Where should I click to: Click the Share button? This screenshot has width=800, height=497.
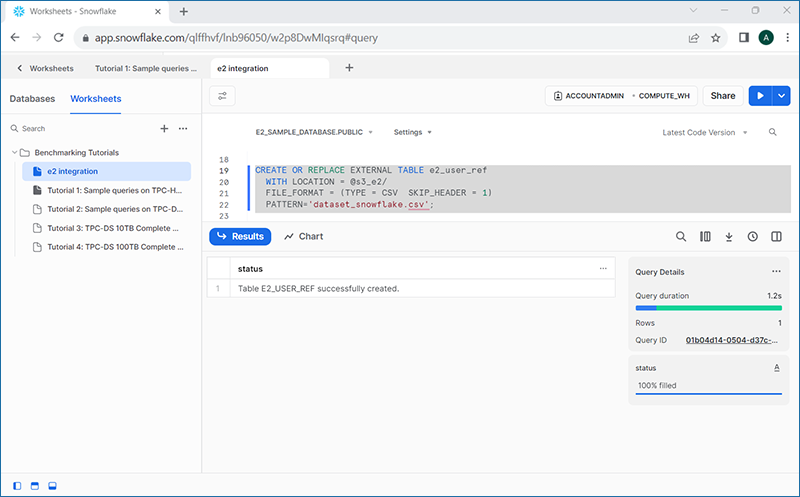click(722, 96)
